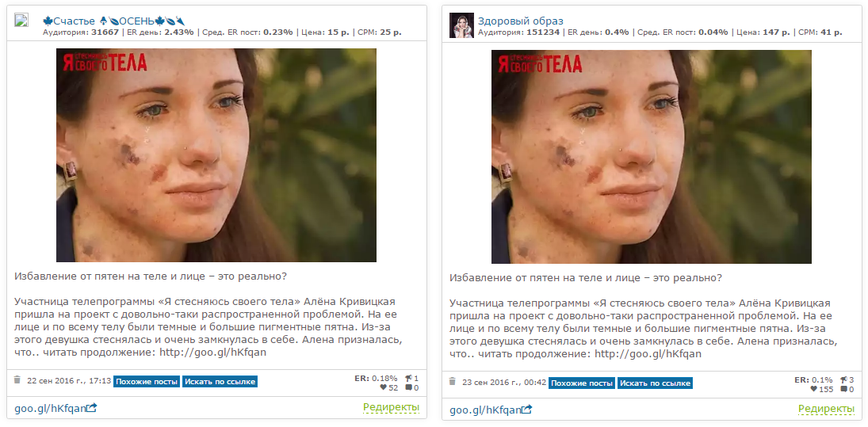This screenshot has height=427, width=868.
Task: Click heart likes icon showing 155
Action: (x=814, y=389)
